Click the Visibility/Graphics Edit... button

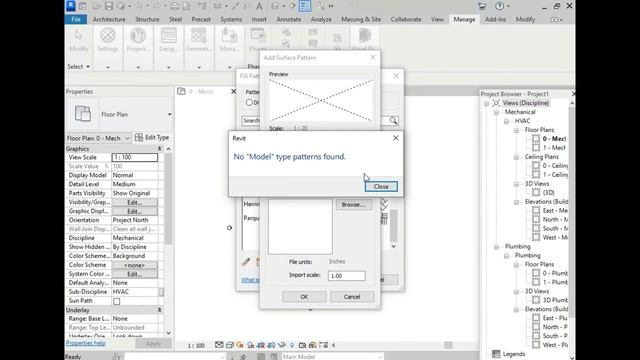pos(135,202)
